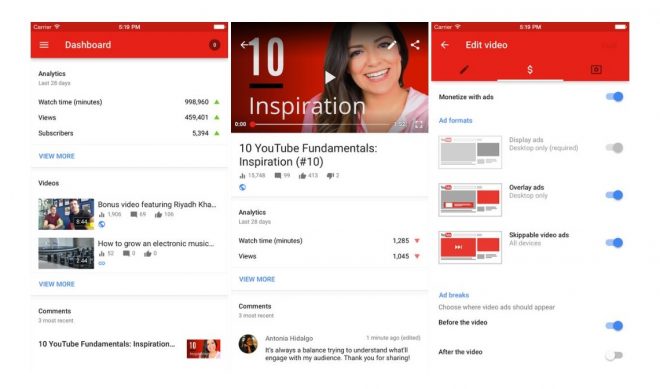660x389 pixels.
Task: Toggle Monetize with ads switch
Action: [x=615, y=97]
